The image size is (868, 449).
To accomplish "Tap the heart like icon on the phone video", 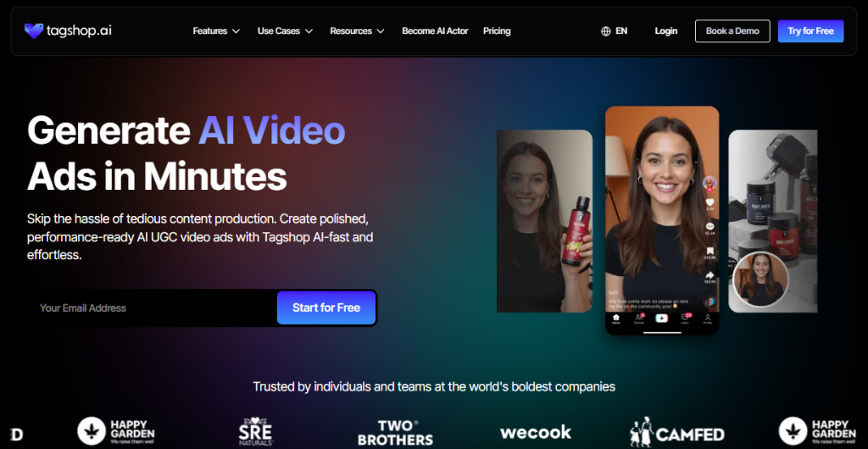I will pos(709,202).
